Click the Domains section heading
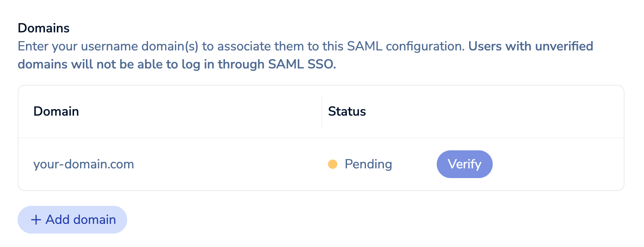The image size is (644, 247). click(x=43, y=28)
